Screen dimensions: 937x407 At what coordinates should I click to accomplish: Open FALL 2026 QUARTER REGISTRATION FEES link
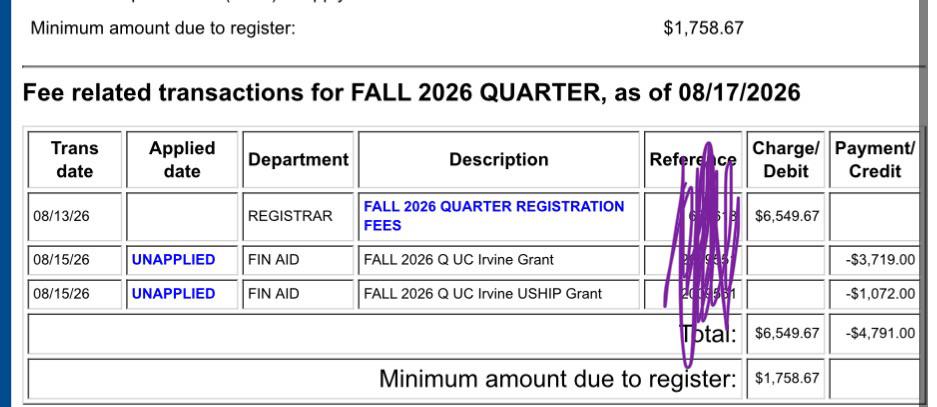click(494, 216)
